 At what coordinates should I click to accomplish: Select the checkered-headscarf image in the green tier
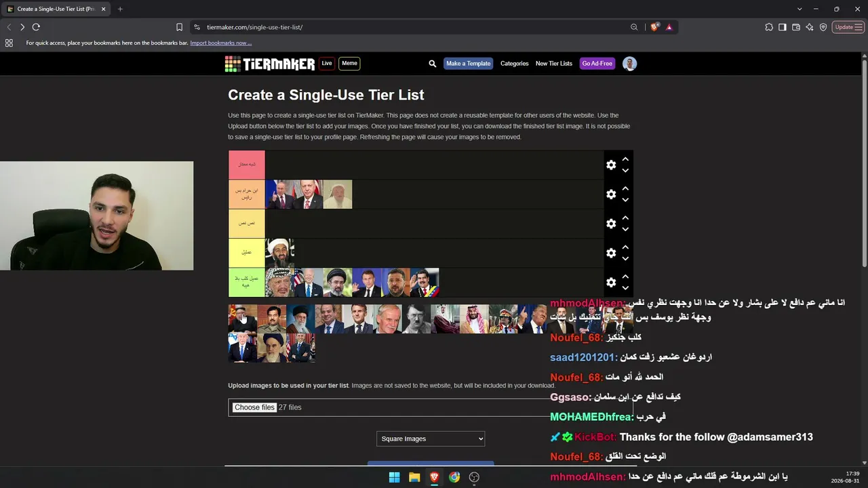point(279,282)
